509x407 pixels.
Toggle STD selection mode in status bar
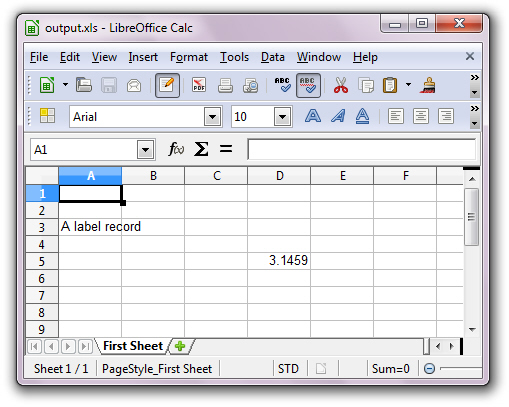pyautogui.click(x=288, y=369)
